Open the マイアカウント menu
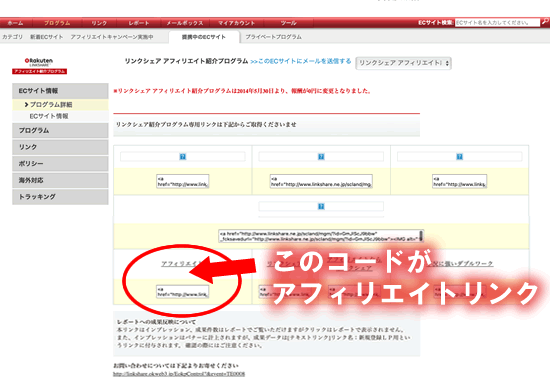The height and width of the screenshot is (379, 550). pyautogui.click(x=236, y=23)
